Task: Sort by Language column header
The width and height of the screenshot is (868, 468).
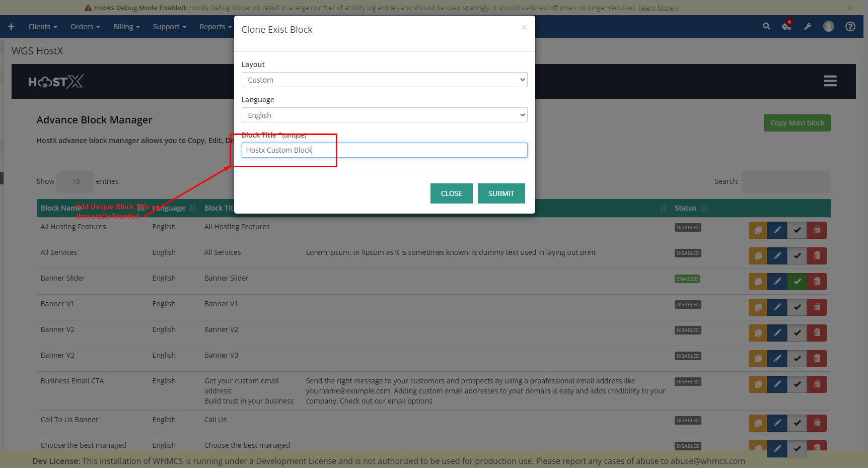Action: pos(174,208)
